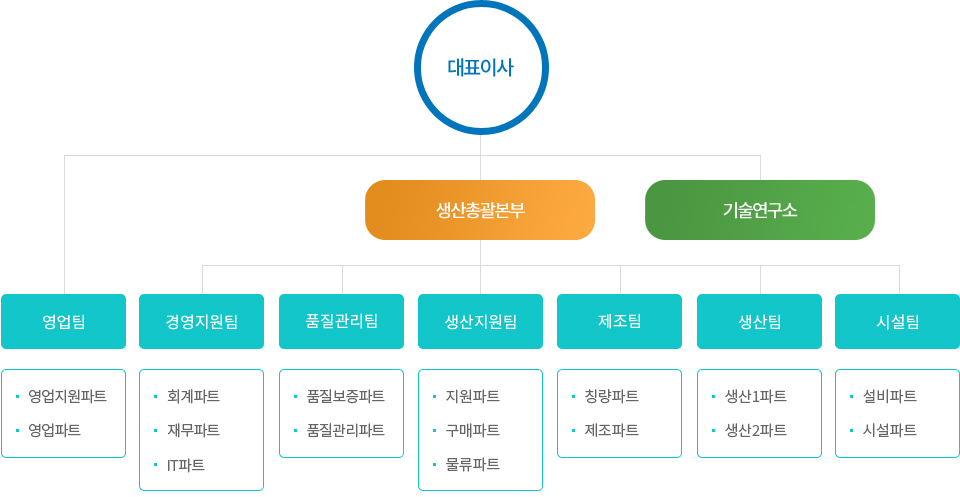Select the 칭량파트 entry
This screenshot has width=960, height=497.
(612, 396)
